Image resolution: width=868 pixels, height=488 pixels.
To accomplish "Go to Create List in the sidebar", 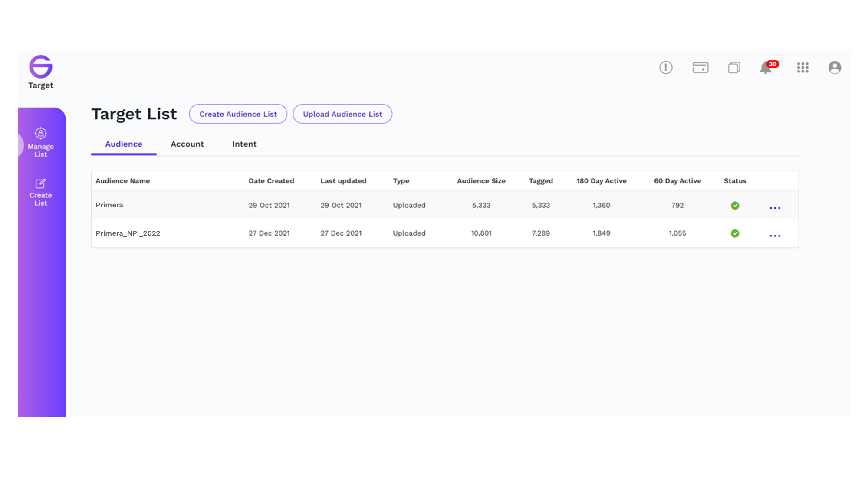I will pos(41,192).
